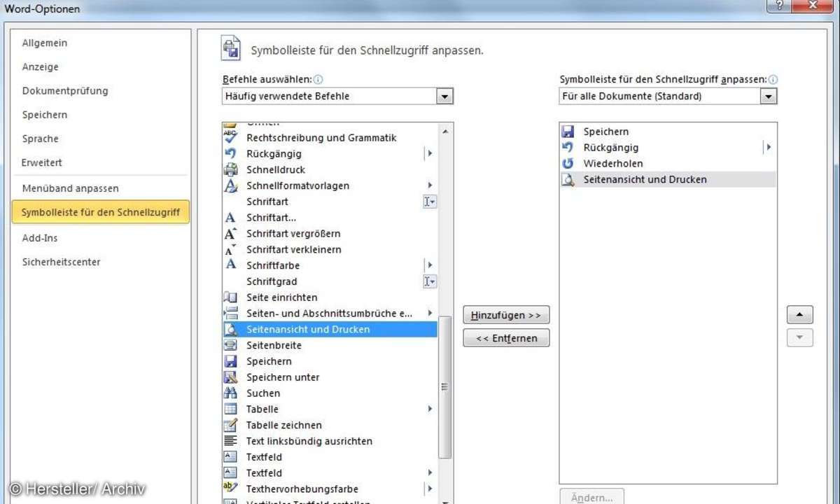Click the Seiten- und Abschnittsumbrüche icon
Screen dimensions: 840x504
pos(230,314)
